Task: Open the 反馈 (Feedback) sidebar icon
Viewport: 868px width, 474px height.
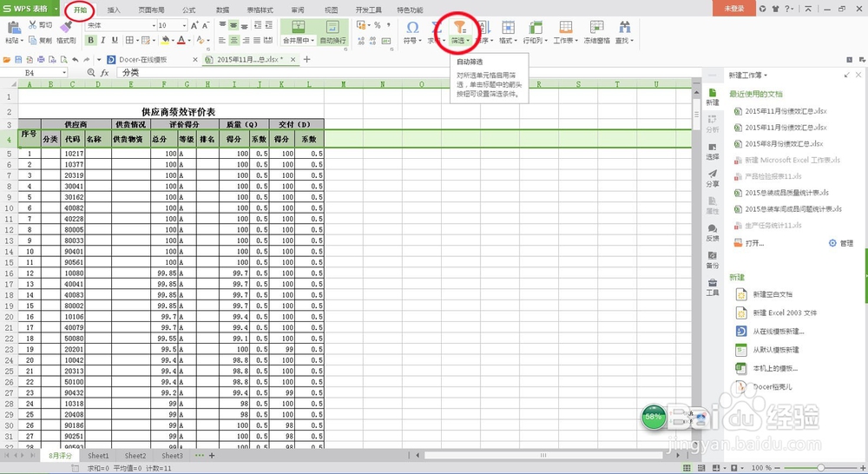Action: pos(713,233)
